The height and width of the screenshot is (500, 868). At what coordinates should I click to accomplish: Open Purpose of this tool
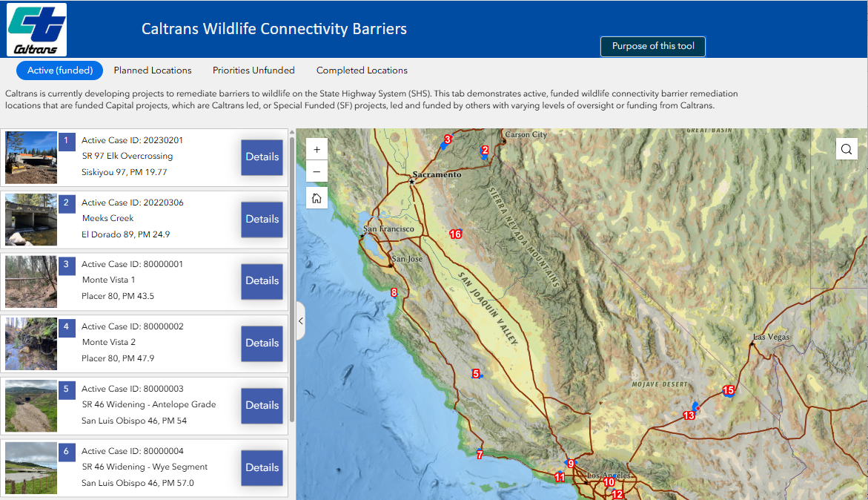click(653, 47)
